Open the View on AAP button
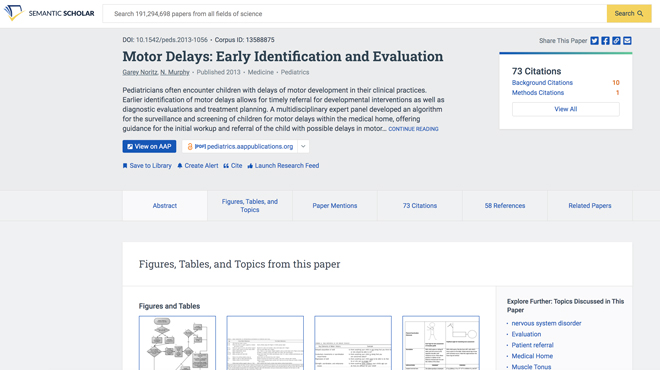 [x=149, y=146]
